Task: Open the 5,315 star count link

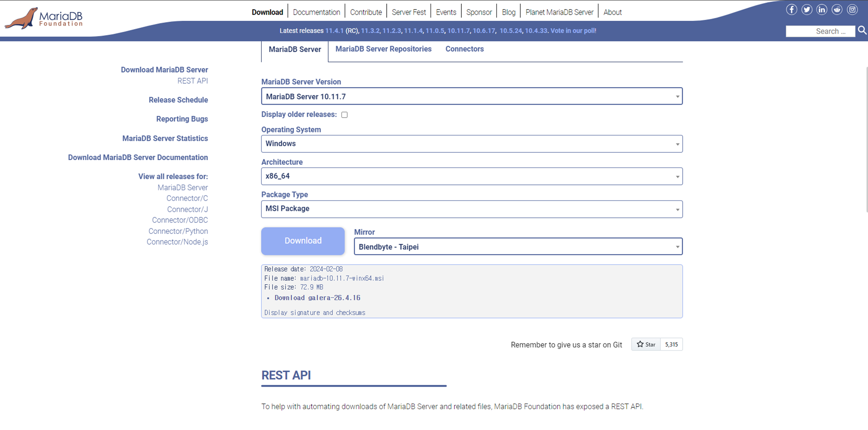Action: pyautogui.click(x=671, y=345)
